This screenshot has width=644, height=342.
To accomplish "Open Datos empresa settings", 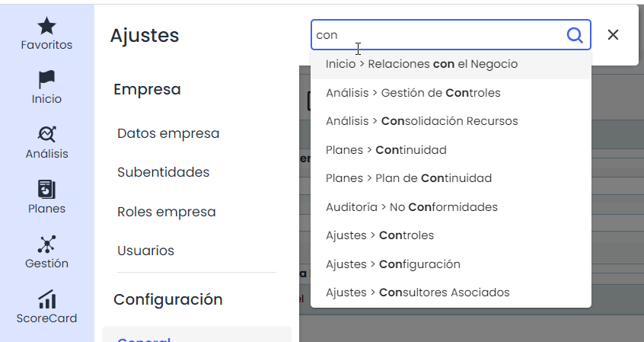I will tap(168, 133).
